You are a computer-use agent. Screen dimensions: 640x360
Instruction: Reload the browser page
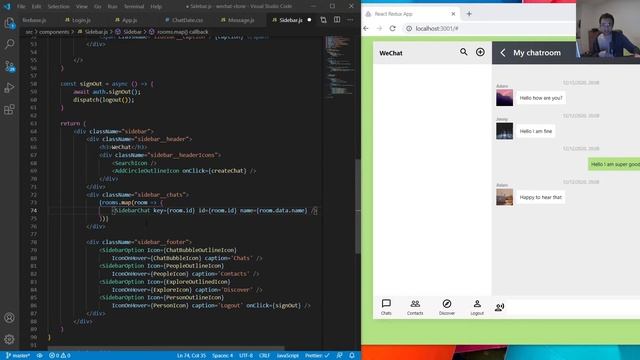point(393,29)
